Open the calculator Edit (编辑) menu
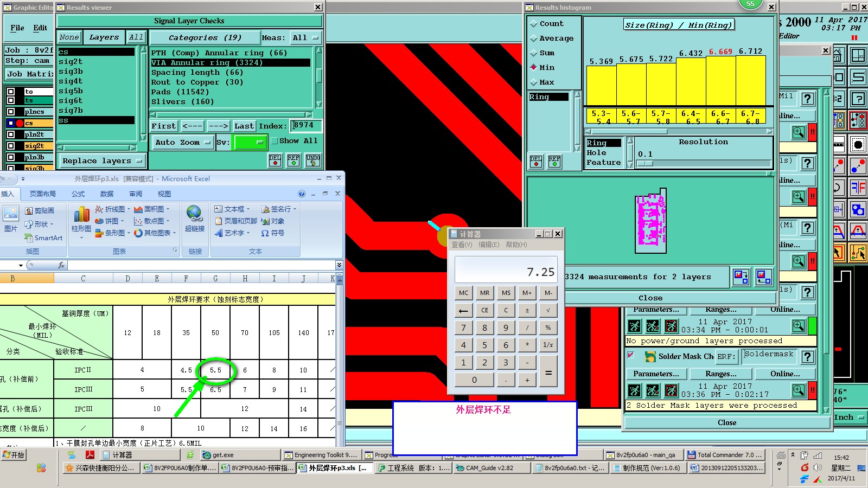 click(x=489, y=245)
